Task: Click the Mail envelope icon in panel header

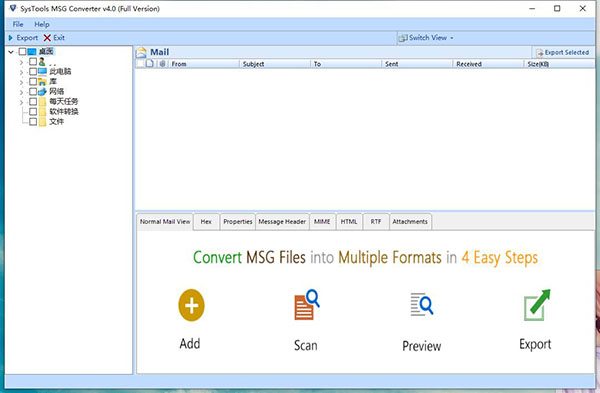Action: coord(141,52)
